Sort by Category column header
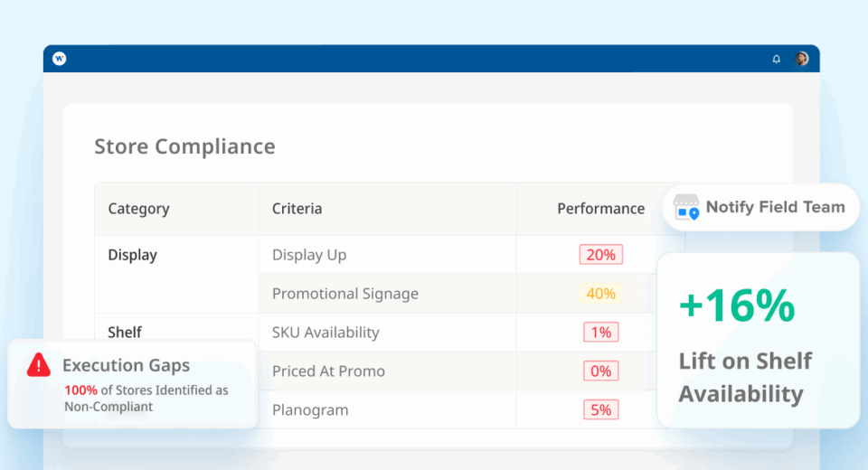Image resolution: width=868 pixels, height=470 pixels. (138, 209)
